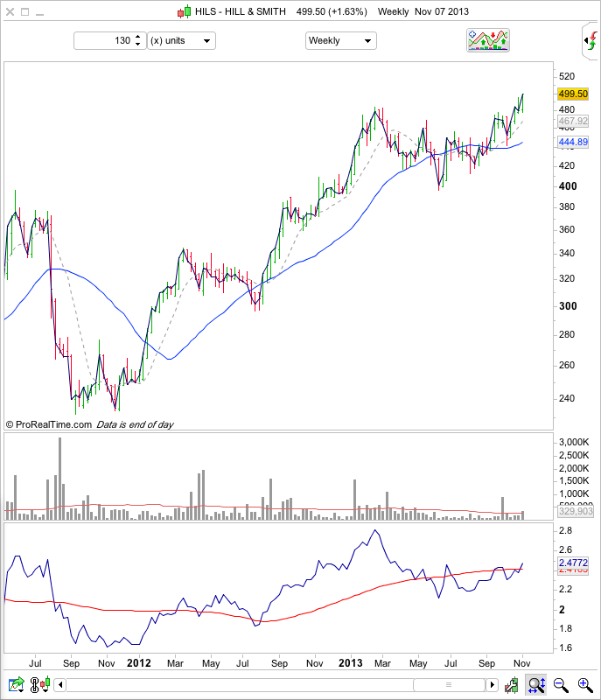Click the scrollbar left arrow

(x=60, y=685)
